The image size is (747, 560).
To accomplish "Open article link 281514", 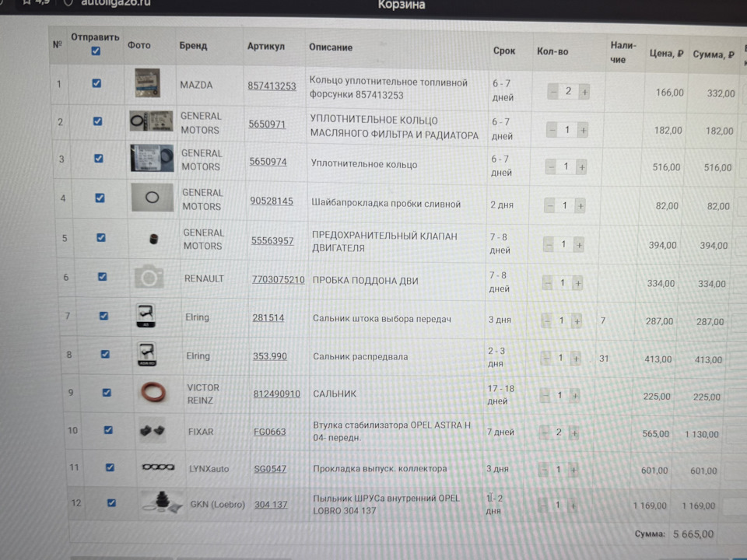I will pos(268,317).
